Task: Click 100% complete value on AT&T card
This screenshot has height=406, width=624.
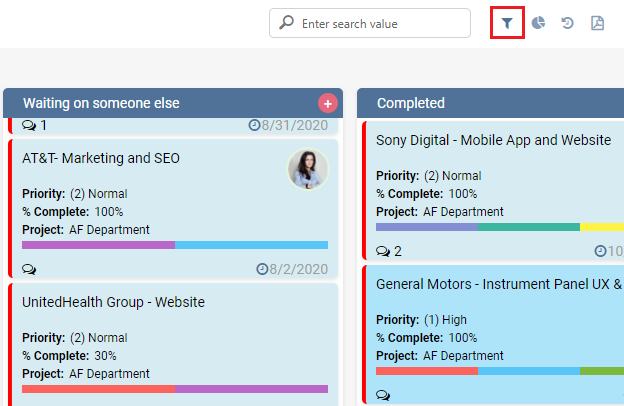Action: coord(109,212)
